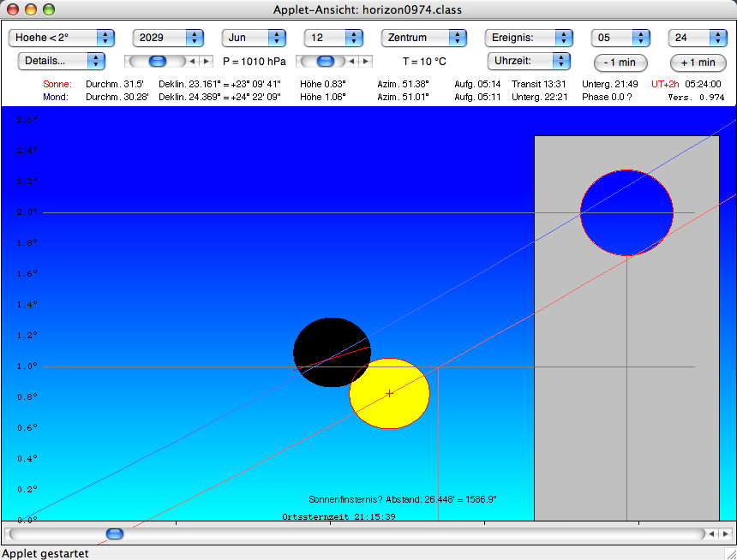Click the Sun Azim. 51.38° value
Viewport: 737px width, 560px height.
pos(403,84)
